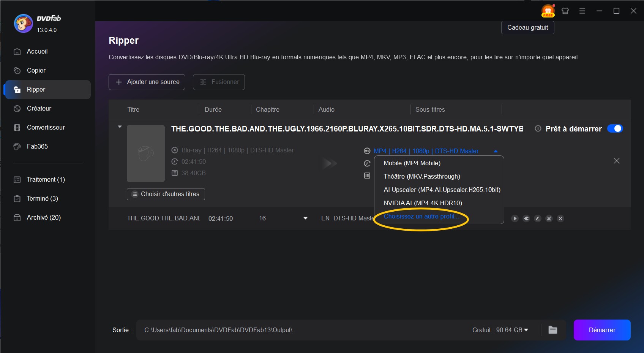
Task: Open the hamburger main menu
Action: pos(582,11)
